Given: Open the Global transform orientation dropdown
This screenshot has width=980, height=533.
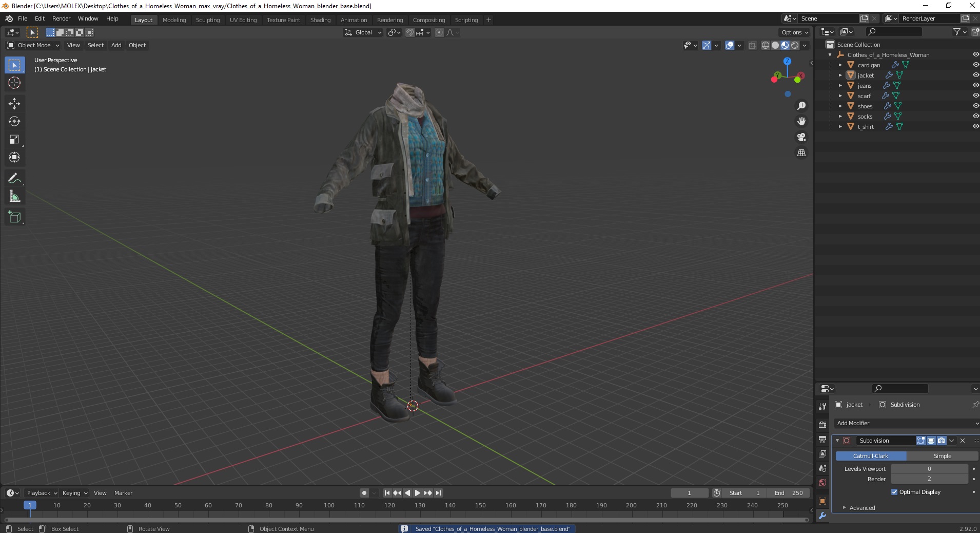Looking at the screenshot, I should coord(363,32).
